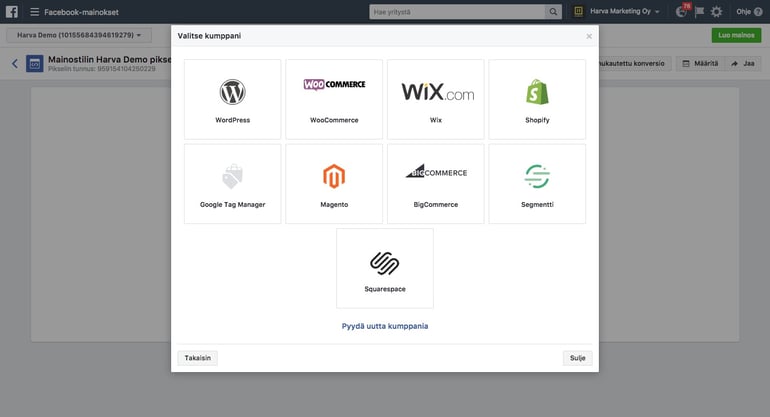Click the Pyydä uutta kumppania link
The image size is (770, 417).
[x=385, y=326]
